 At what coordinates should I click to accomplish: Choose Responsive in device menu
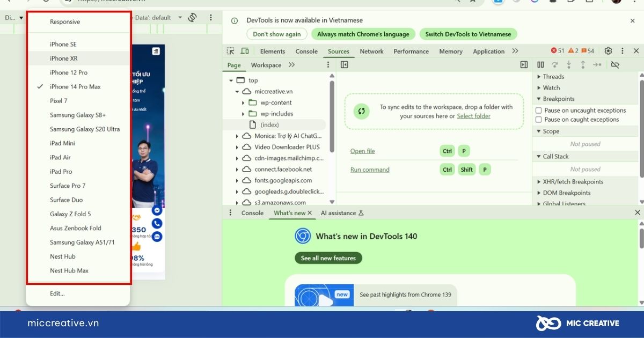[78, 22]
